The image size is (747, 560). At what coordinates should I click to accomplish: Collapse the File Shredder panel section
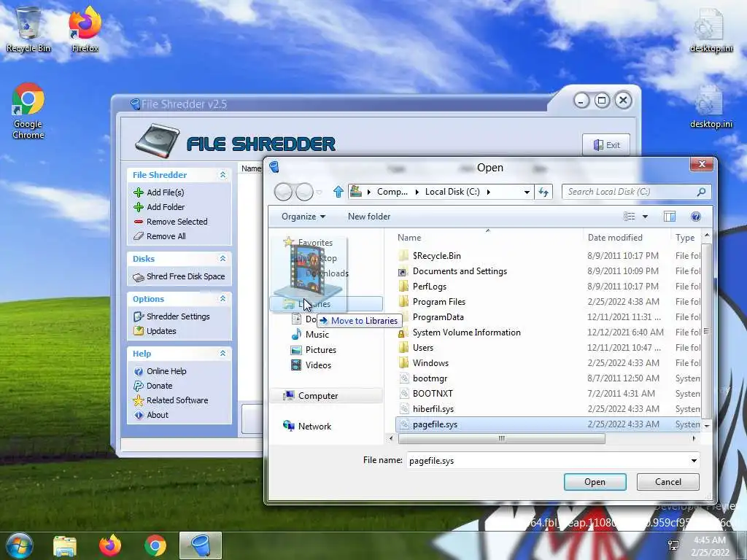click(222, 175)
